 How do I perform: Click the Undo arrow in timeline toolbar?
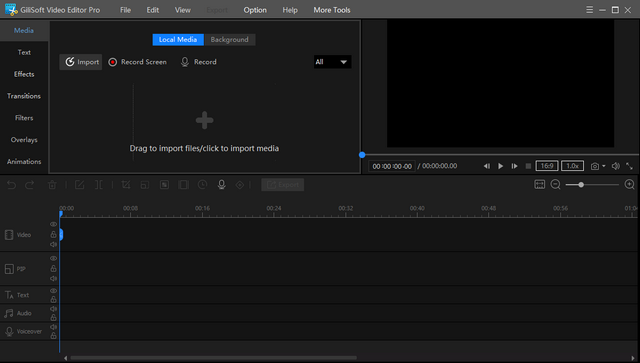point(11,185)
